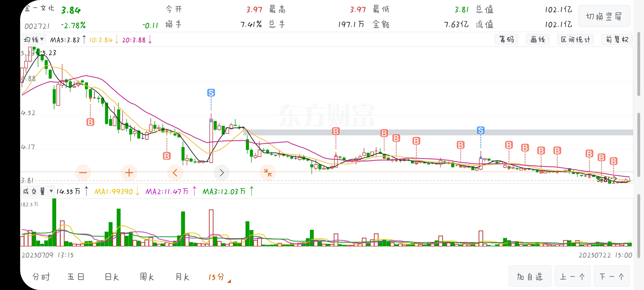Click the MA5:3.83 label
This screenshot has width=644, height=290.
click(x=65, y=40)
